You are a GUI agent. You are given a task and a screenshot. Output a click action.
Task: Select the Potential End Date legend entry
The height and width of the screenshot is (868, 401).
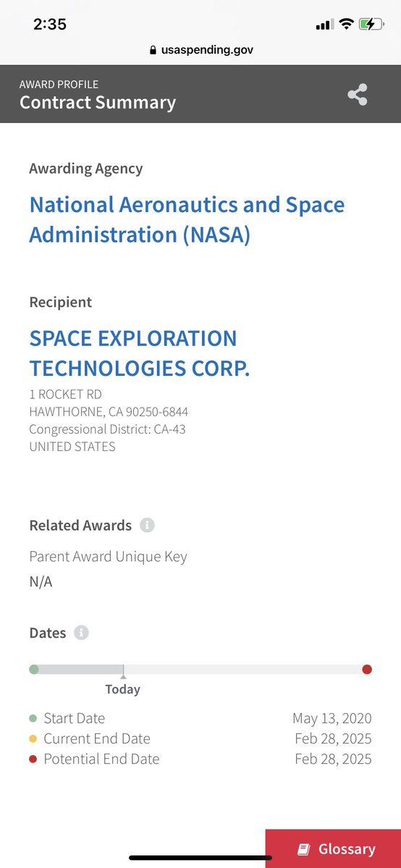(200, 759)
